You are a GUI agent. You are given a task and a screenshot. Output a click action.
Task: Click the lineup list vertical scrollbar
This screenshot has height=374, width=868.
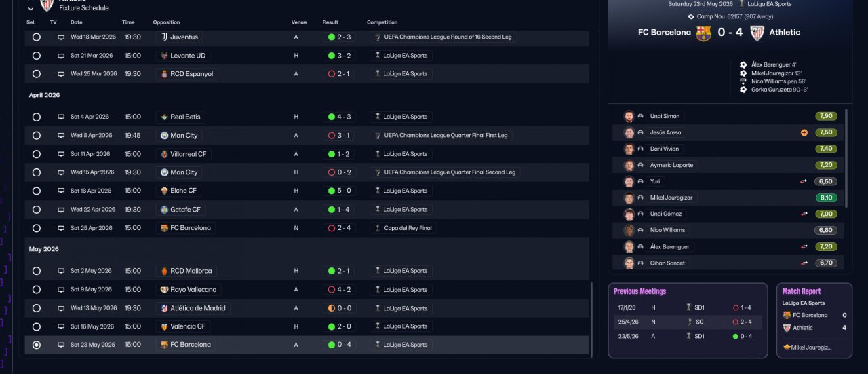(x=846, y=157)
